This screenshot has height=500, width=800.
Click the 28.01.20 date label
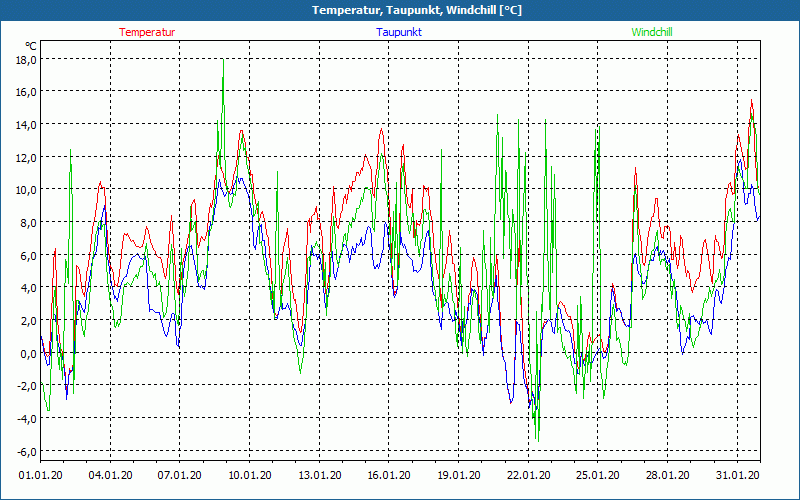668,475
